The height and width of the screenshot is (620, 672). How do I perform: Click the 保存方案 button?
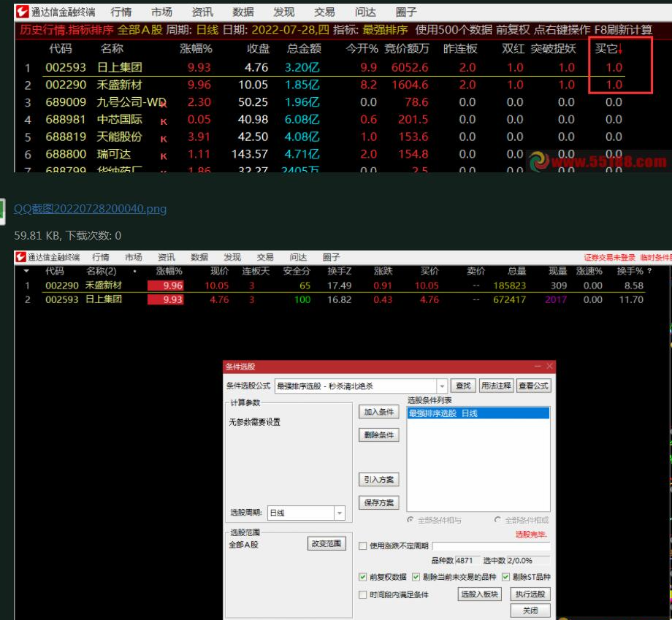(x=379, y=502)
